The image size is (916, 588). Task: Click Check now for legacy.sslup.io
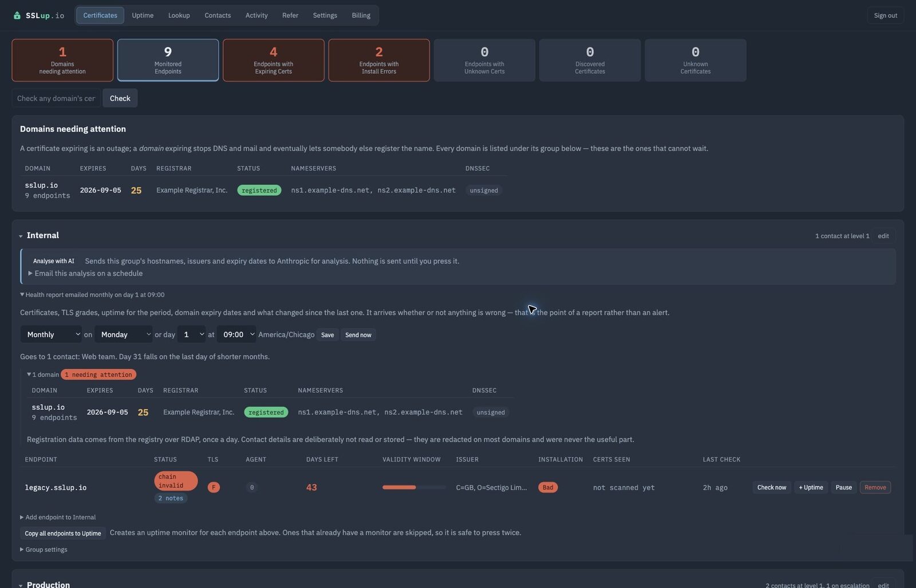click(771, 487)
